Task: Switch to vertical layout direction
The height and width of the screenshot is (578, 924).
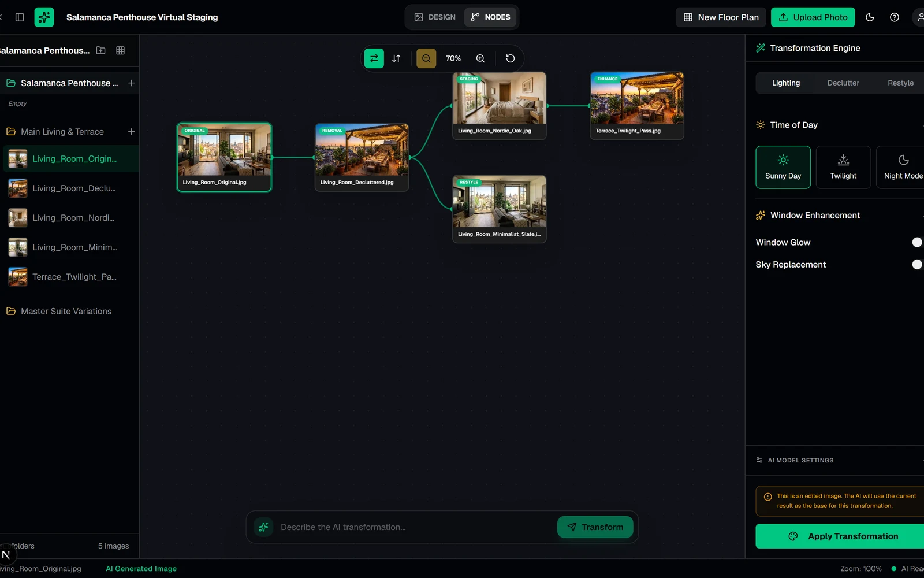Action: [396, 58]
